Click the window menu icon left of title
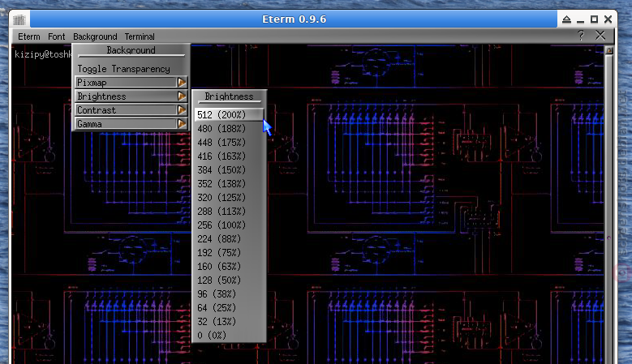 pyautogui.click(x=19, y=19)
